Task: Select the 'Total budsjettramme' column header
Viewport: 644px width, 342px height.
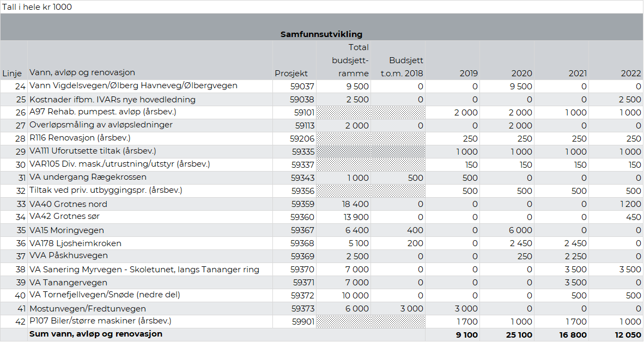Action: click(x=350, y=60)
